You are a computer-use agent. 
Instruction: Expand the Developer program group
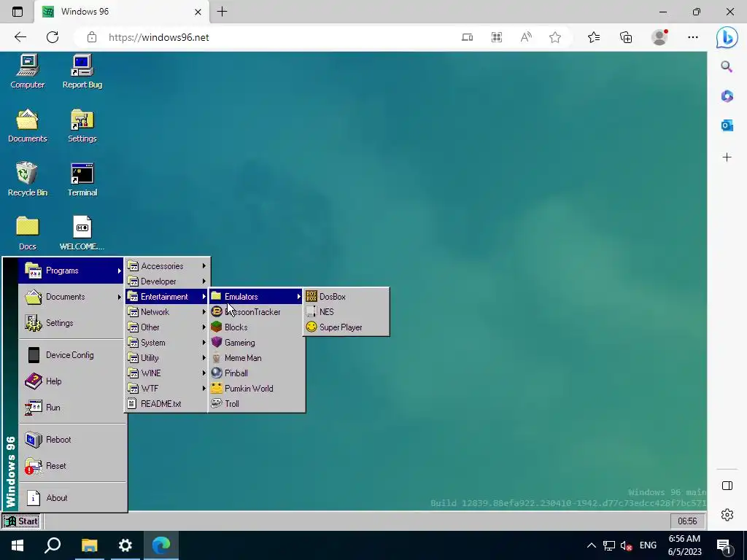(x=167, y=281)
